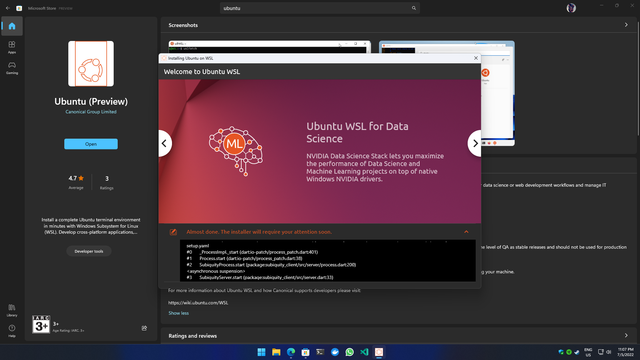Show the previous slide in the Ubuntu installer
Screen dimensions: 640x360
pyautogui.click(x=164, y=143)
